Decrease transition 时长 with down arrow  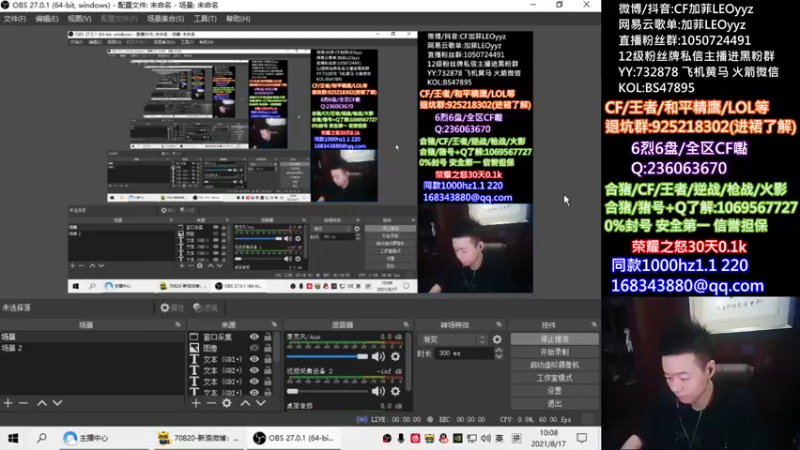coord(498,356)
